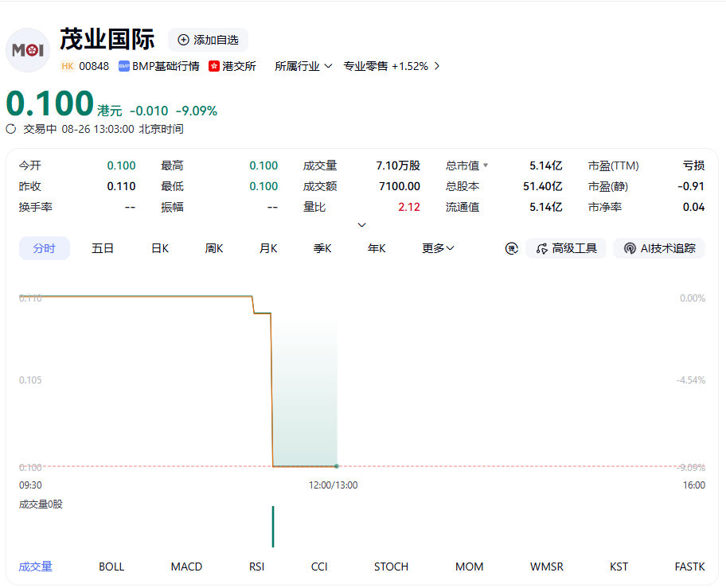
Task: Switch to the 年K chart tab
Action: coord(377,248)
